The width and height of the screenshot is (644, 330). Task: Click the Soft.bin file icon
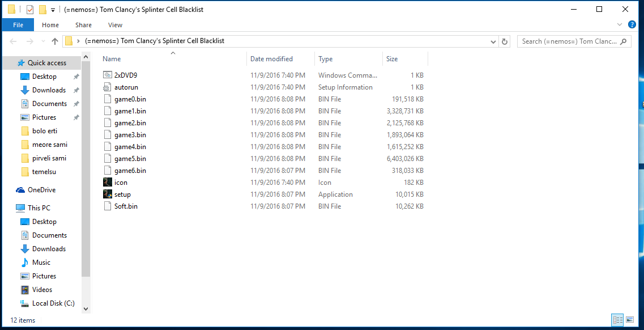coord(107,206)
